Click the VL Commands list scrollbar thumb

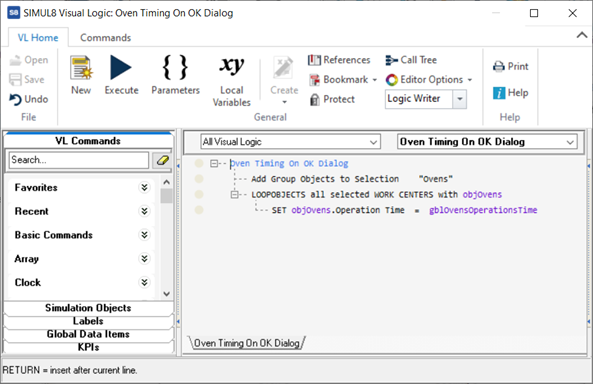click(x=166, y=196)
